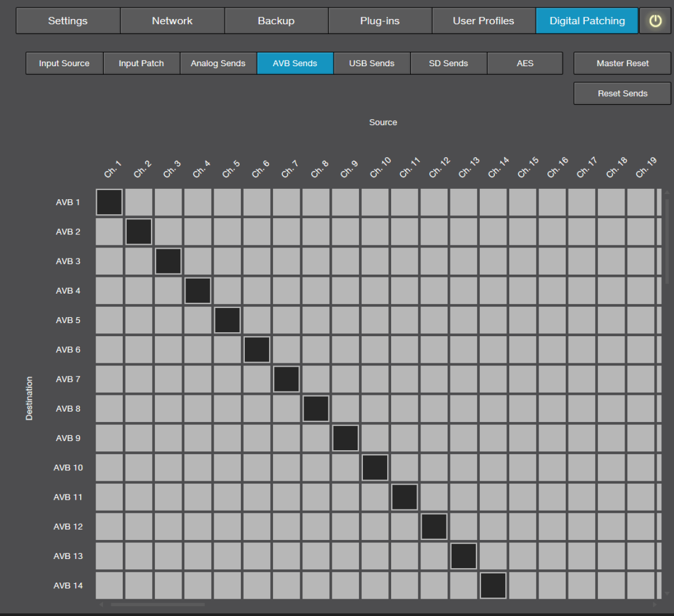The image size is (674, 616).
Task: Toggle the Ch. 14 to AVB 14 patch
Action: (x=493, y=585)
